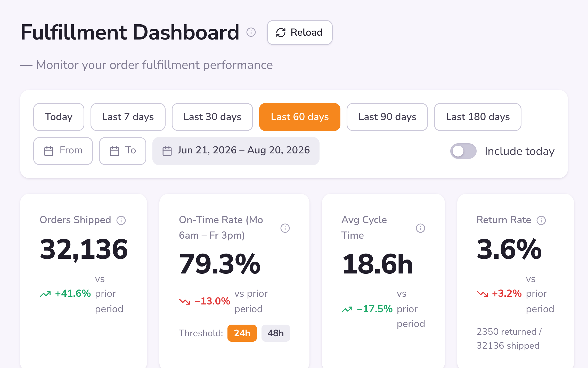This screenshot has width=588, height=368.
Task: Click the 3.6% return rate value
Action: 509,249
